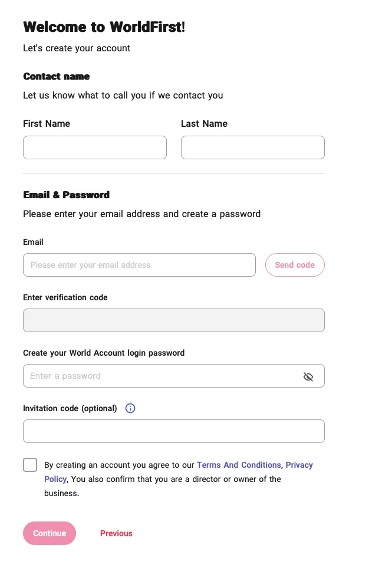The width and height of the screenshot is (392, 561).
Task: Focus the email address field
Action: pos(140,265)
